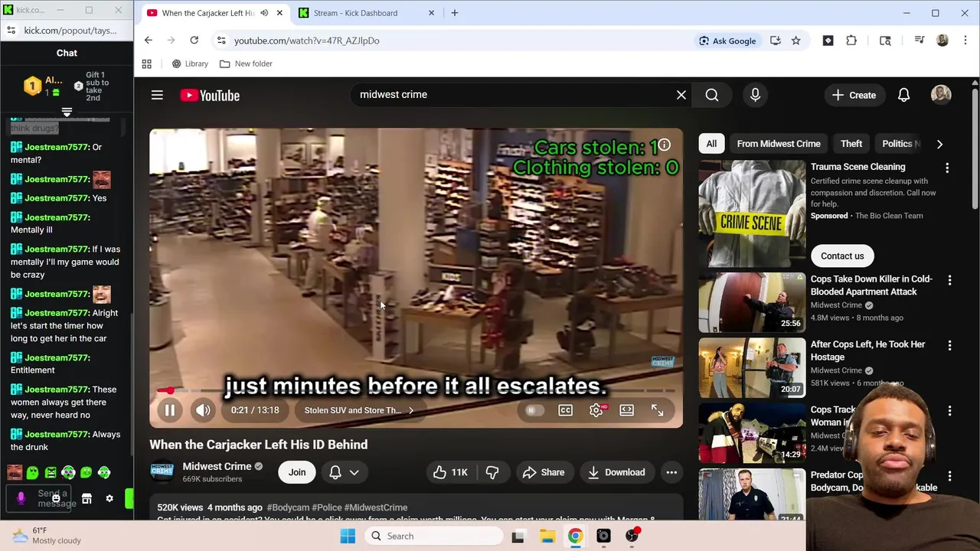
Task: Open File Explorer from taskbar
Action: coord(547,536)
